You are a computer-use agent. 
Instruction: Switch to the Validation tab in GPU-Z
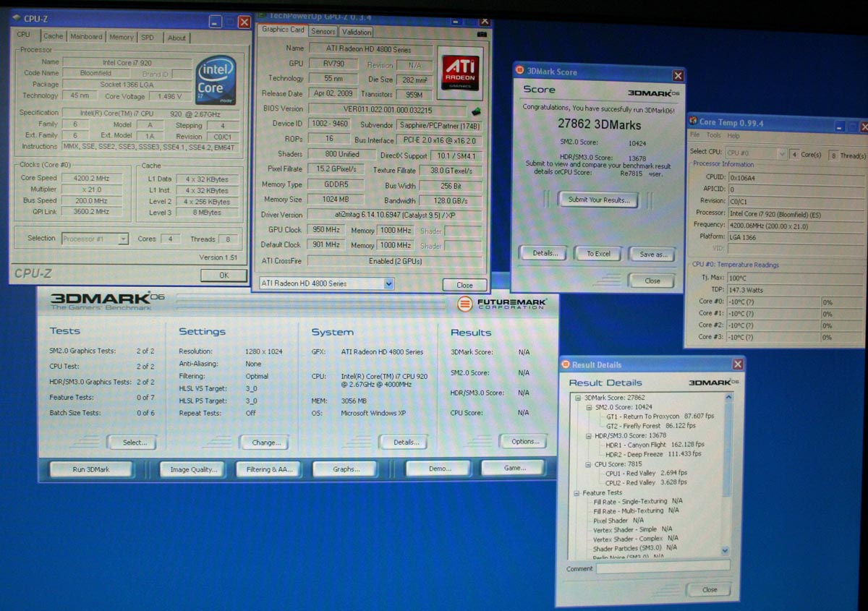click(357, 32)
